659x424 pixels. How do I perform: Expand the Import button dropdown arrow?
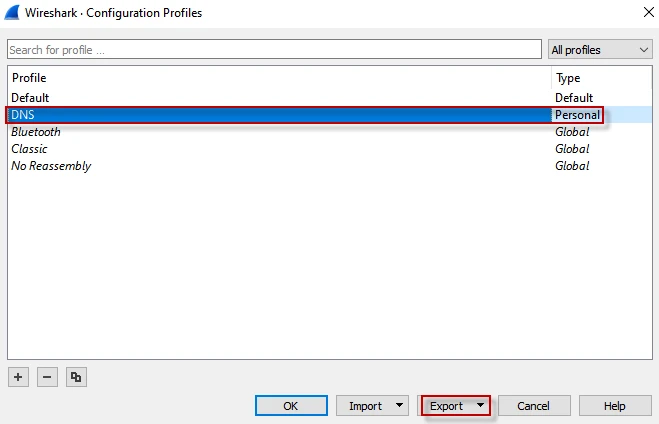(400, 406)
